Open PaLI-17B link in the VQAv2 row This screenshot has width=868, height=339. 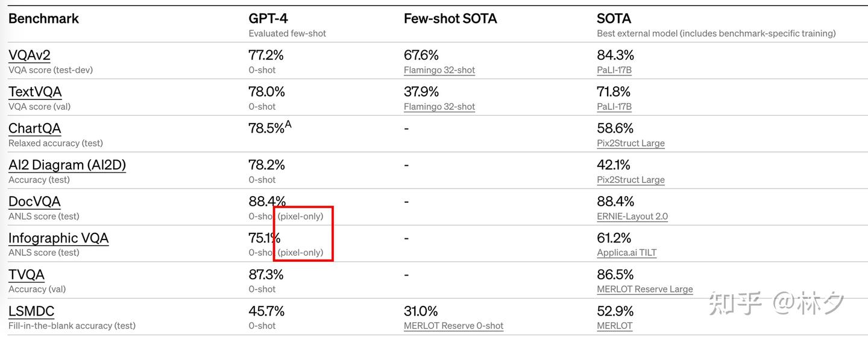point(614,70)
